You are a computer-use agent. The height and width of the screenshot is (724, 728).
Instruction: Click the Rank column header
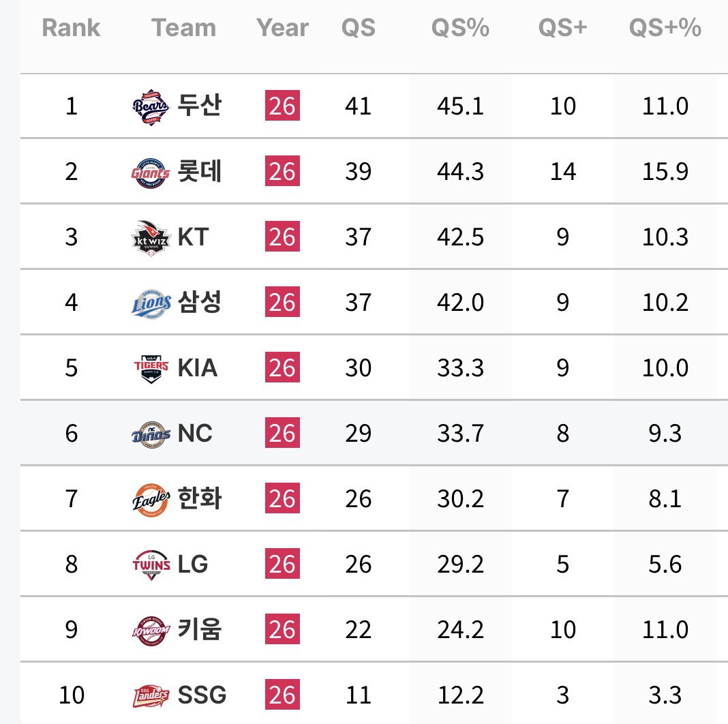(71, 28)
